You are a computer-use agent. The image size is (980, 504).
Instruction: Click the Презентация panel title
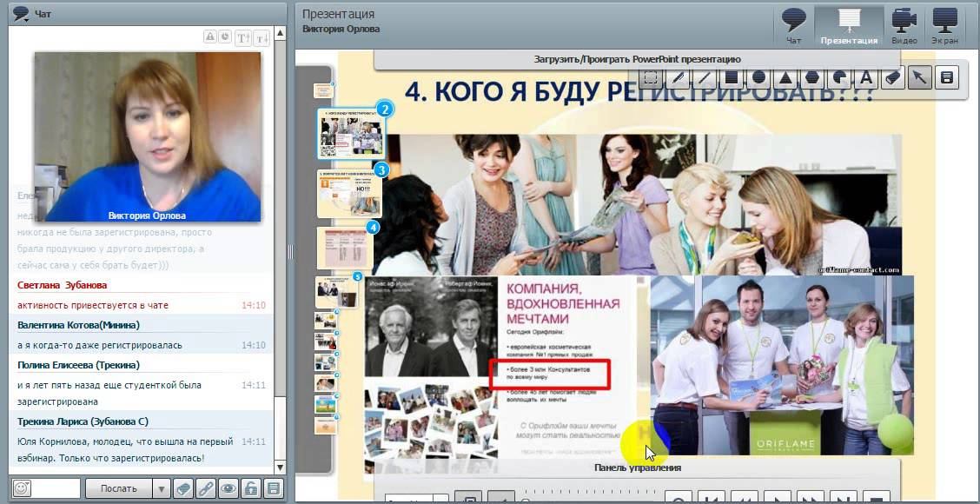click(x=338, y=15)
